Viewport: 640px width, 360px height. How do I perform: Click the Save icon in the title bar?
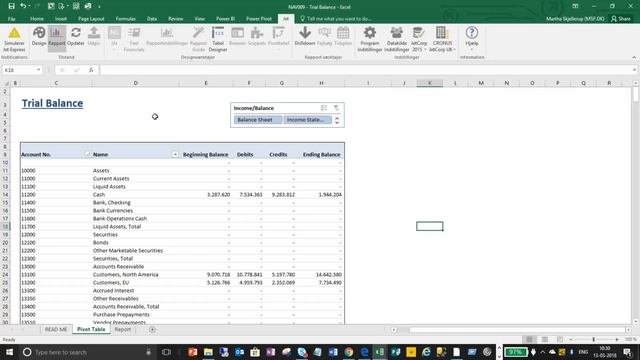(11, 6)
